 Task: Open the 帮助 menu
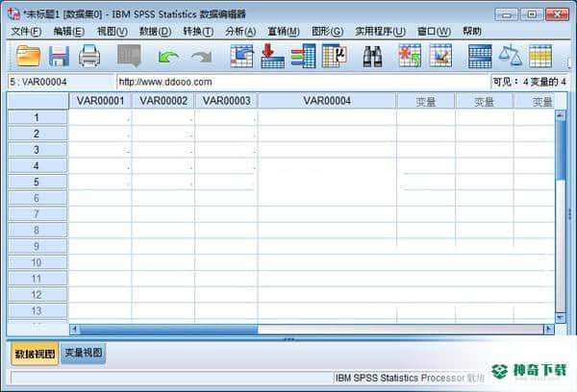[472, 32]
